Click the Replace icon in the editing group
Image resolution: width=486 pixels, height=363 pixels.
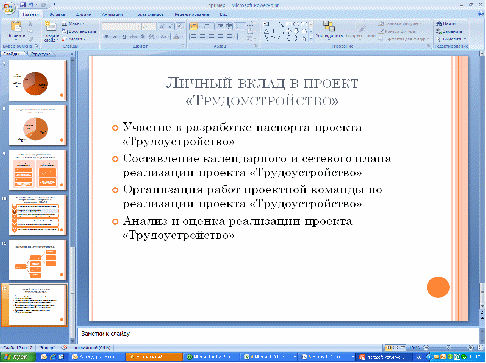(x=439, y=32)
